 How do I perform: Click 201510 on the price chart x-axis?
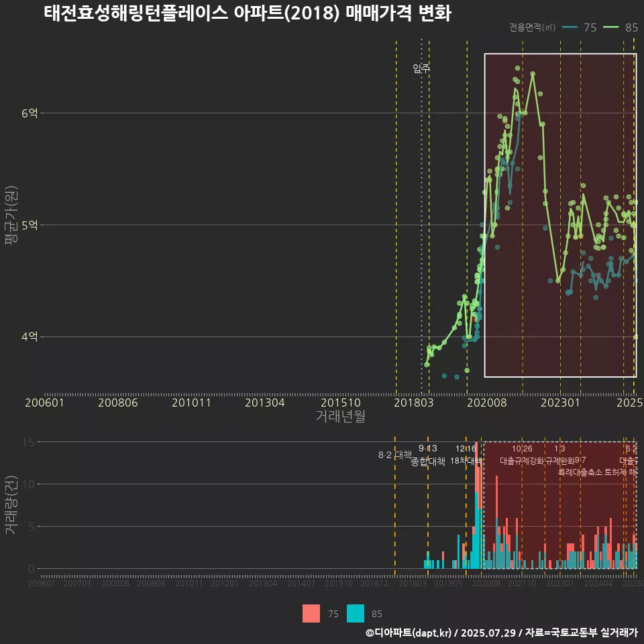(x=341, y=402)
